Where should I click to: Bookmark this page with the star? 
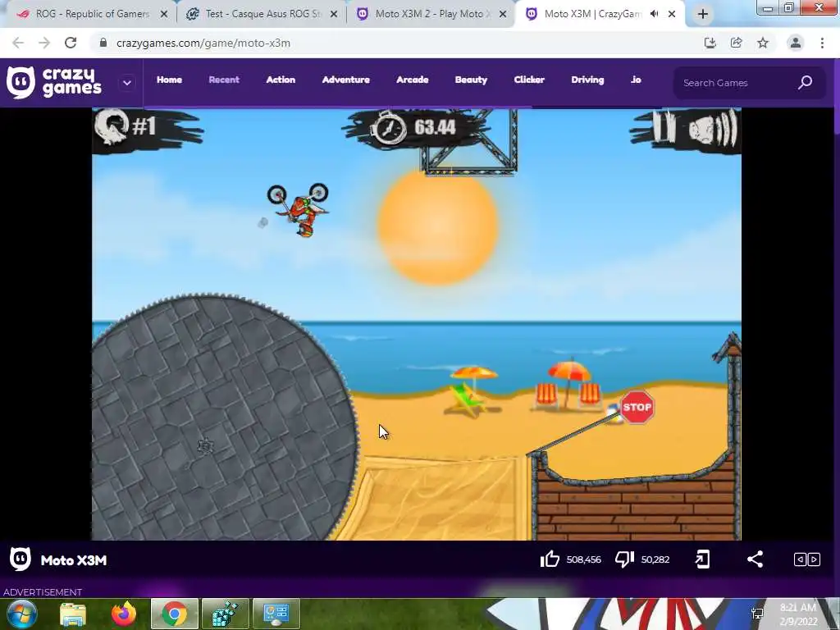click(763, 43)
